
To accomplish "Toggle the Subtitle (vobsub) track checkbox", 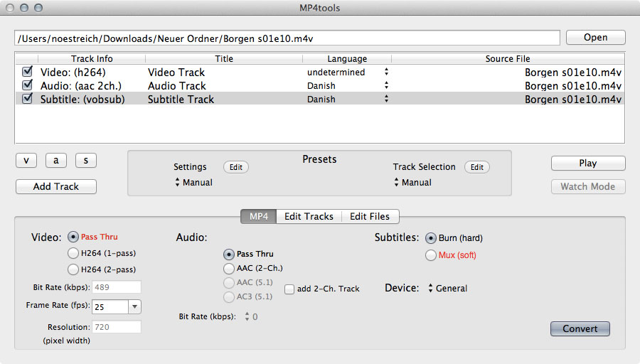I will click(x=27, y=100).
